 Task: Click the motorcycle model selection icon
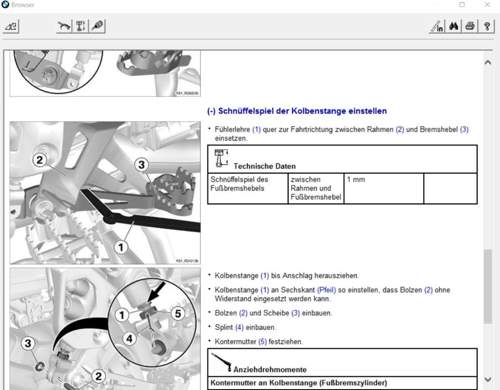pos(11,26)
